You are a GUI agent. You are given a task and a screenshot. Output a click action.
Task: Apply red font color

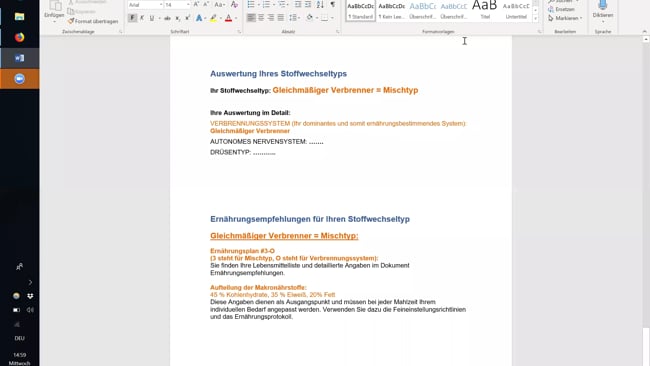(228, 18)
